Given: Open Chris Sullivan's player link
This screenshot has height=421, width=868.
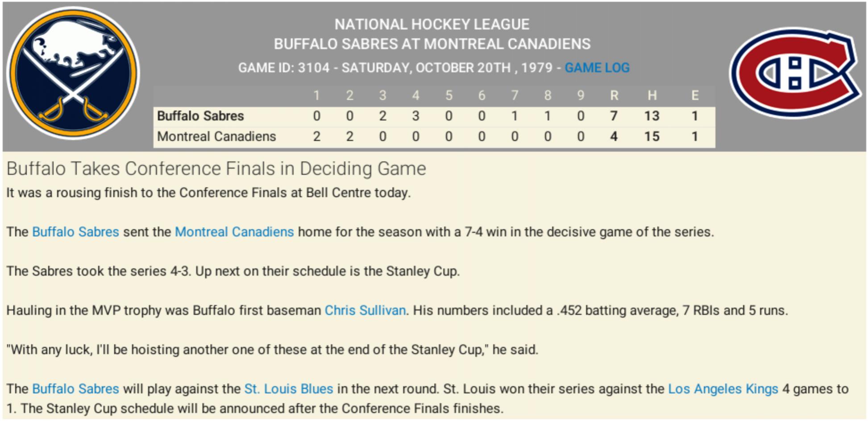Looking at the screenshot, I should (365, 310).
